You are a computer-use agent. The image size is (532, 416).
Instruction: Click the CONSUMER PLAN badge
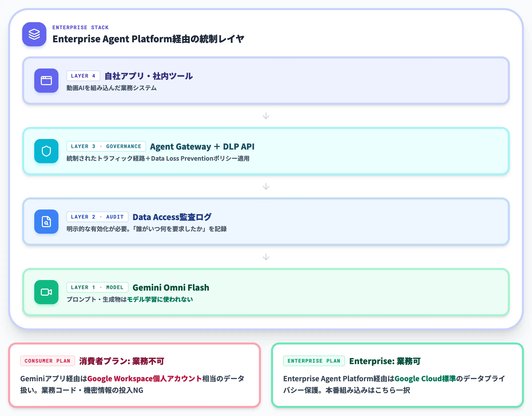click(48, 361)
